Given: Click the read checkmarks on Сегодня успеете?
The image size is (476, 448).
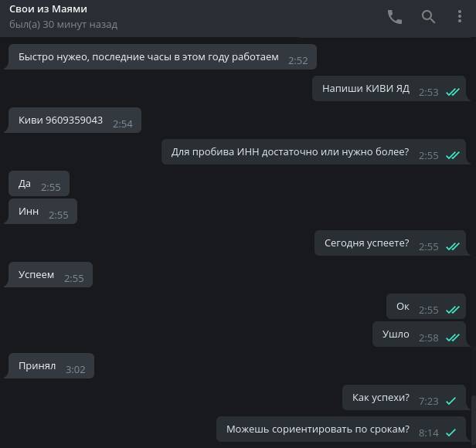Looking at the screenshot, I should tap(453, 246).
